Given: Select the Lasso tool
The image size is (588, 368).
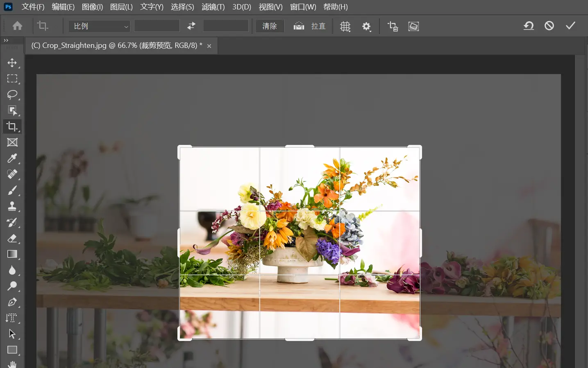Looking at the screenshot, I should [12, 95].
